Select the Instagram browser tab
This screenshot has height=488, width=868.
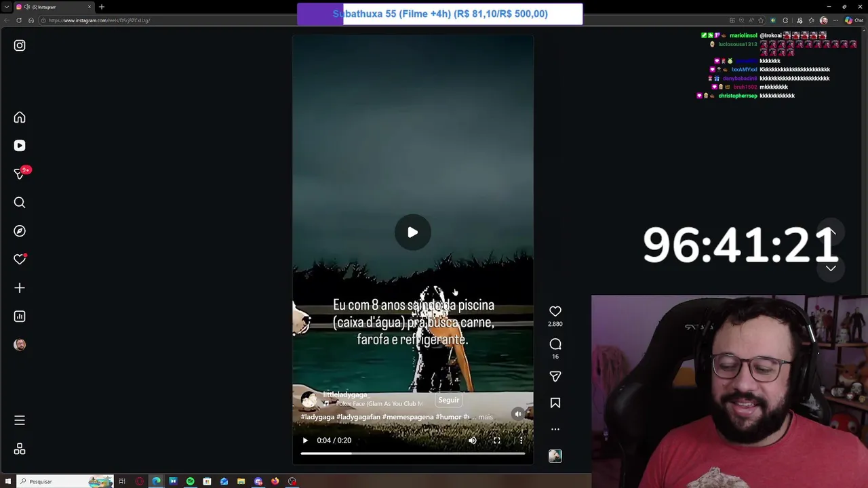click(54, 7)
